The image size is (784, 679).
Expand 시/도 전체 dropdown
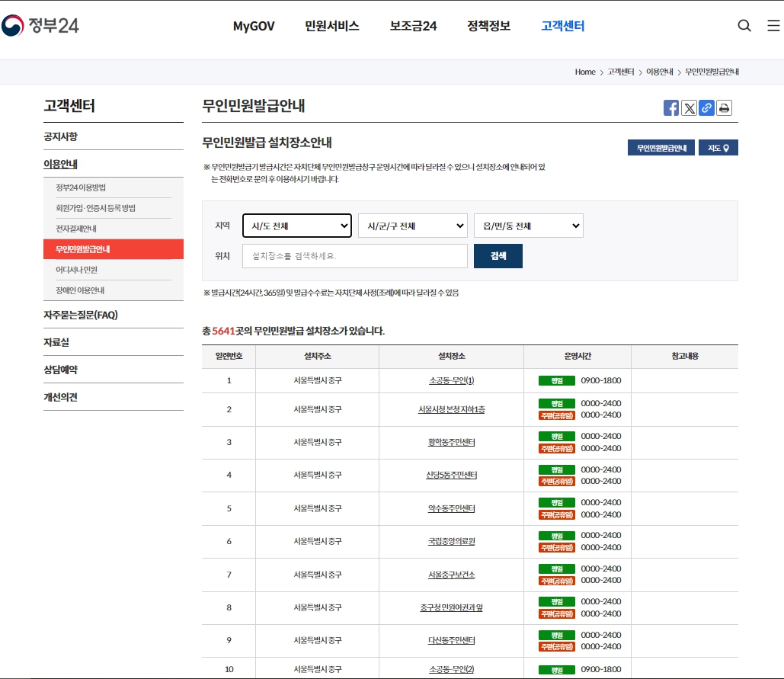click(x=297, y=226)
